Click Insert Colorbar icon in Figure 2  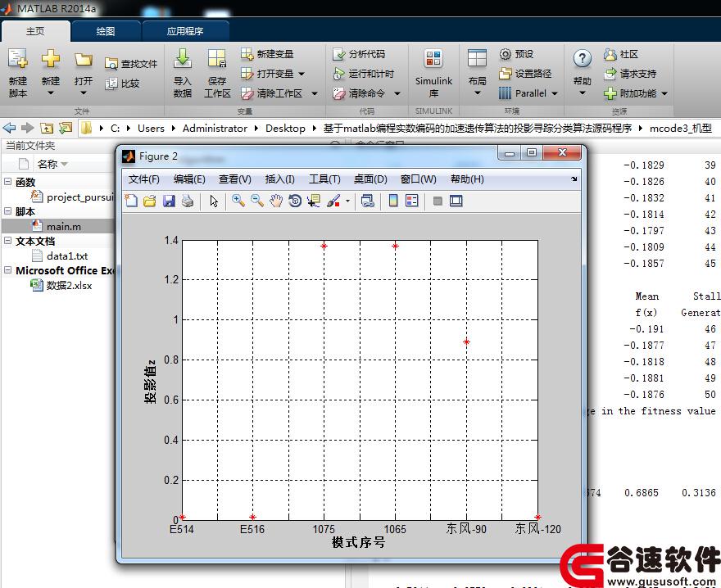pyautogui.click(x=393, y=201)
